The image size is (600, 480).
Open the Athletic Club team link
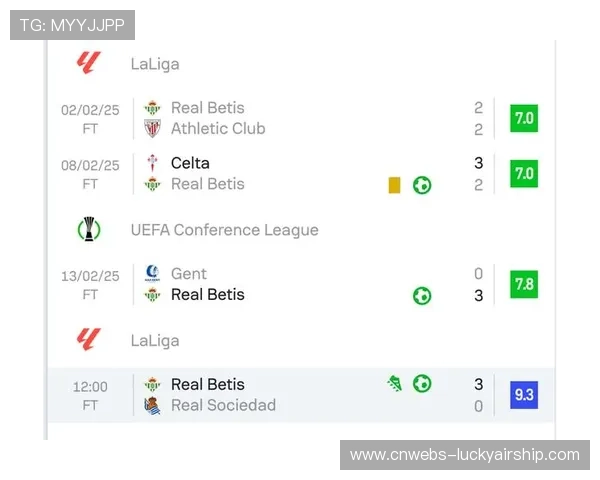[x=218, y=129]
